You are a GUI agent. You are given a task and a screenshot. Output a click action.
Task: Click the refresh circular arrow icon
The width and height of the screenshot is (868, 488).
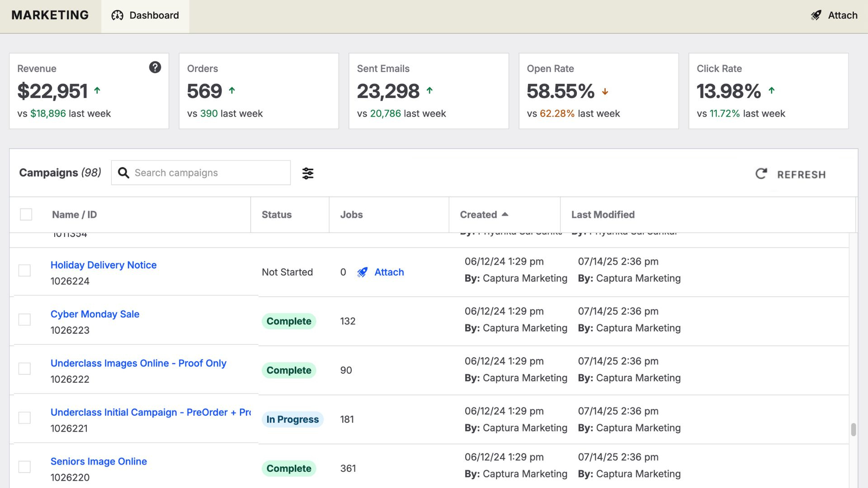(761, 174)
